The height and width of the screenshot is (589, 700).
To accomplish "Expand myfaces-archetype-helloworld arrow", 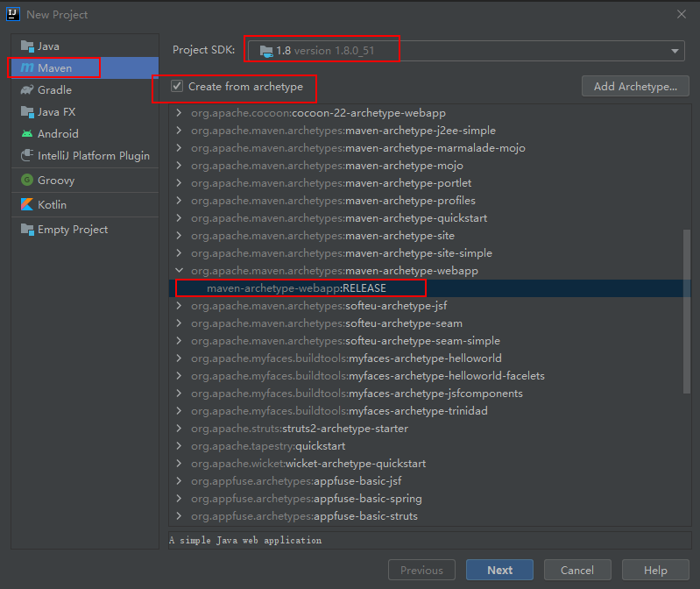I will point(179,358).
